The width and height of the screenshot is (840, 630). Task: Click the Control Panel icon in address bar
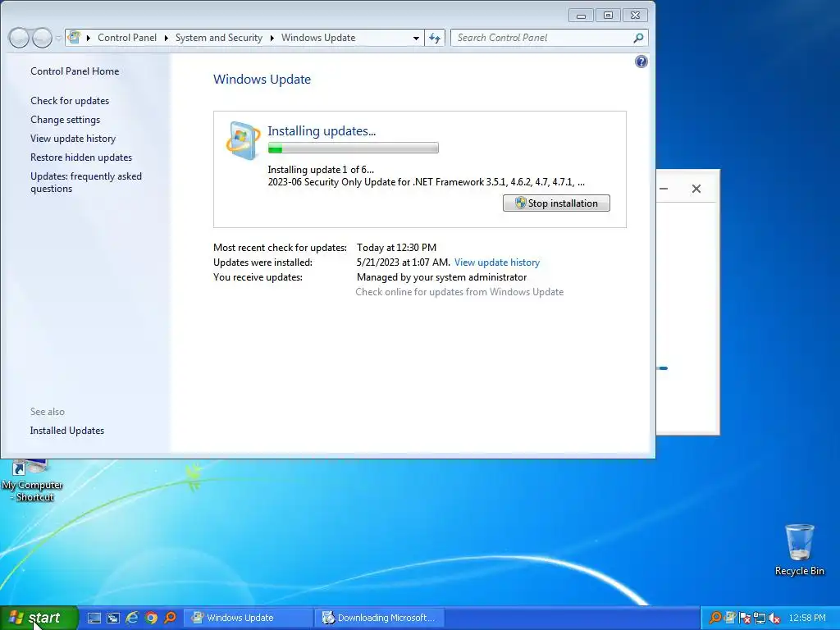click(75, 38)
